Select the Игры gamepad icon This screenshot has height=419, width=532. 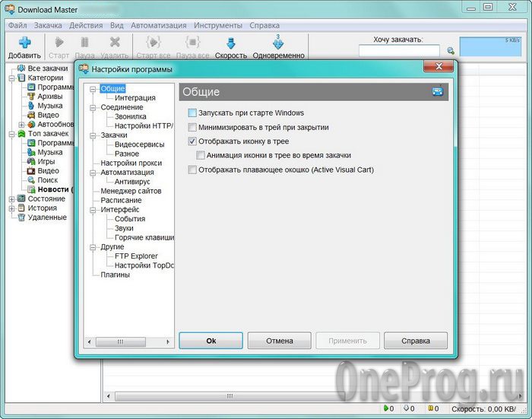31,161
